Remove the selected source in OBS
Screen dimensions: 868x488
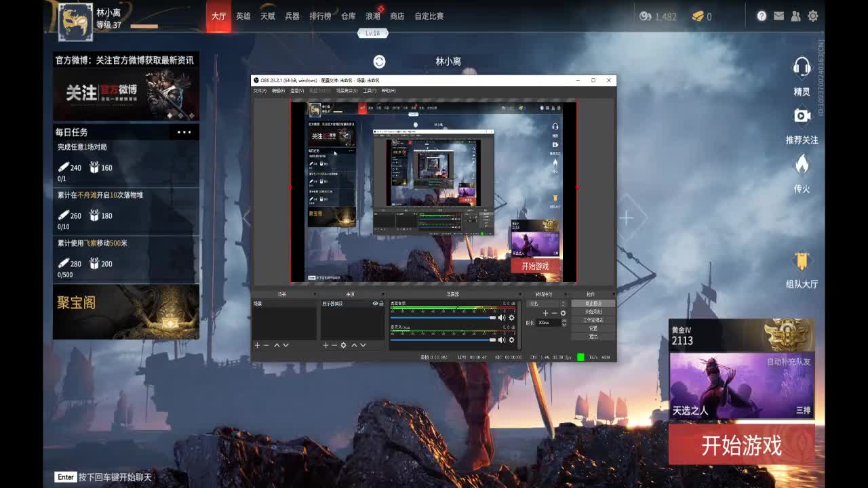pos(334,345)
